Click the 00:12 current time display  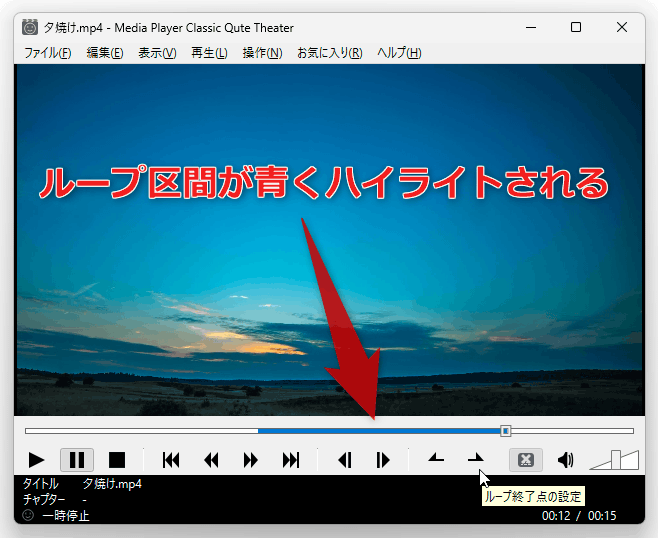[x=556, y=515]
